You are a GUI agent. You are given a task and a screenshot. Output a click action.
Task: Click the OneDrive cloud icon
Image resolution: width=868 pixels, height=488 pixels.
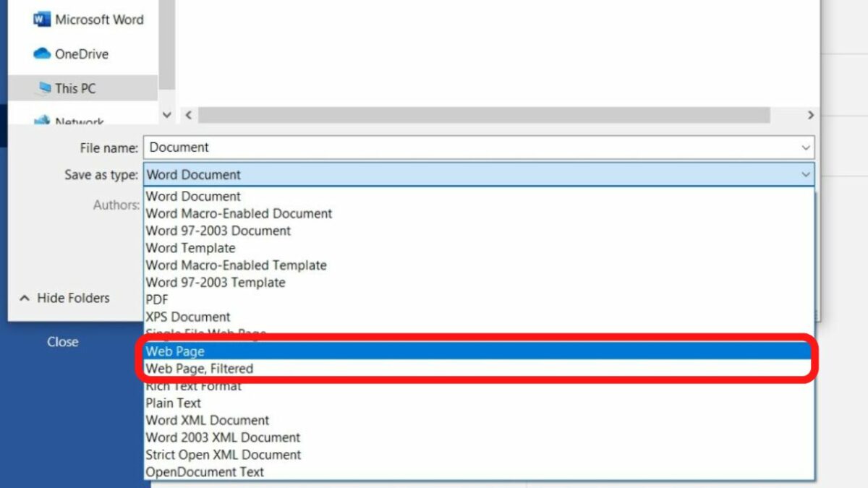(x=42, y=54)
